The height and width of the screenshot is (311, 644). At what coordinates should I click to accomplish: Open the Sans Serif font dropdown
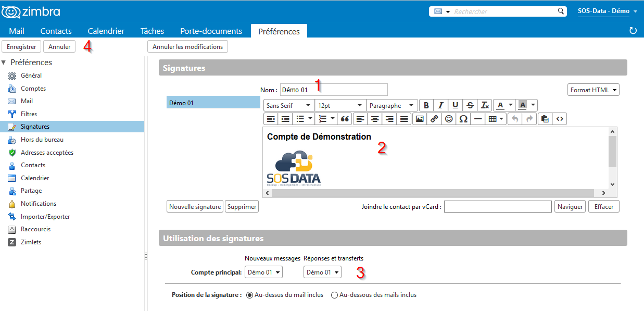coord(289,105)
